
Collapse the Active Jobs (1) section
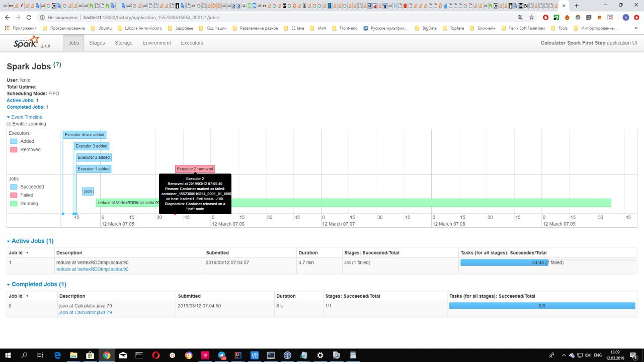click(x=30, y=241)
